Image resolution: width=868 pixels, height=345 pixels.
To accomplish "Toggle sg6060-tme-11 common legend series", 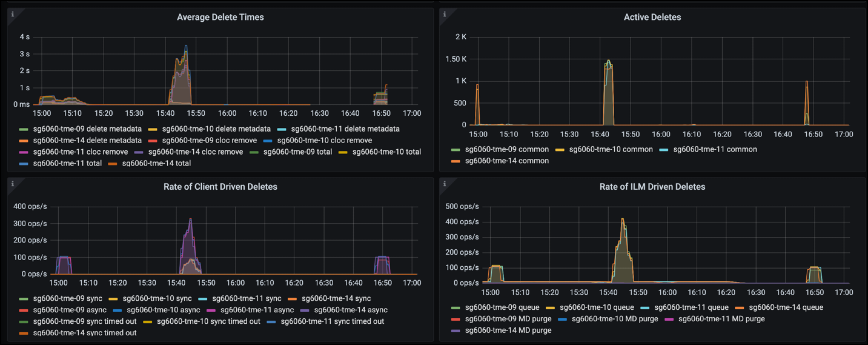I will click(715, 149).
